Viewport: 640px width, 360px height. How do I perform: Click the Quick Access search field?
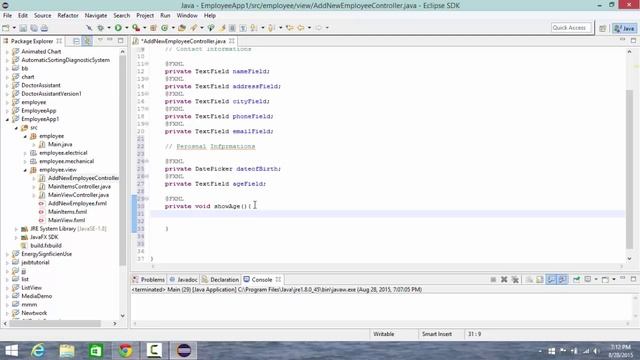pyautogui.click(x=571, y=28)
